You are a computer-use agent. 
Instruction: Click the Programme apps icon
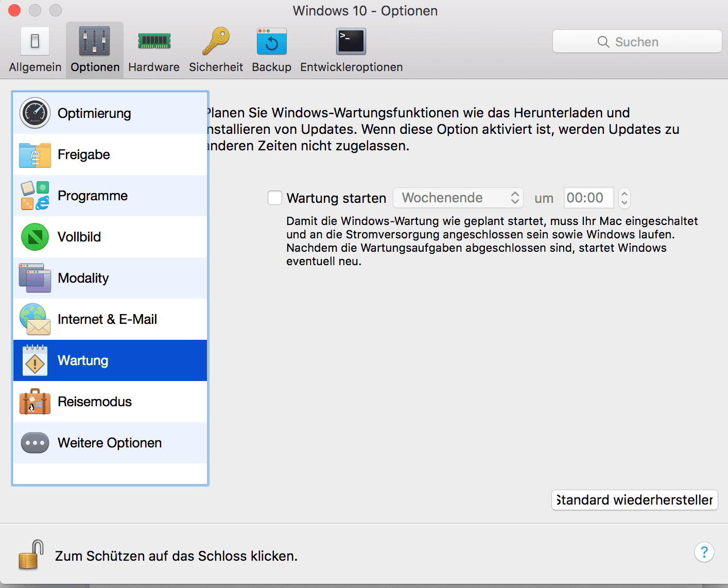click(35, 196)
